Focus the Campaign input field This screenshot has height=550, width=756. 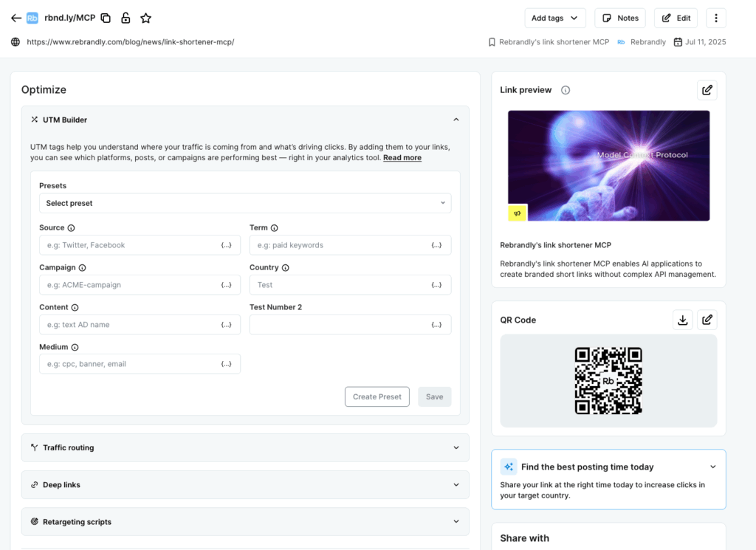tap(140, 285)
